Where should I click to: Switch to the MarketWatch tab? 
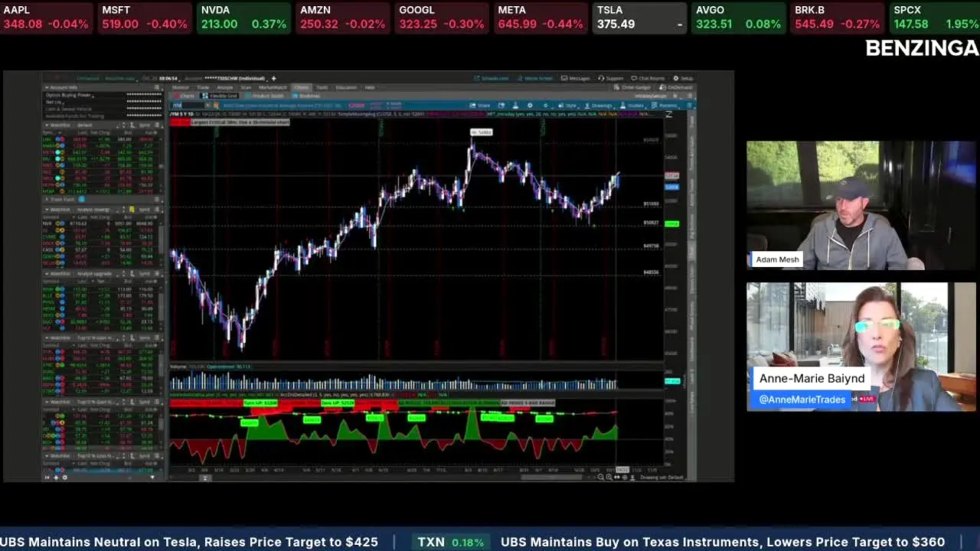point(273,87)
